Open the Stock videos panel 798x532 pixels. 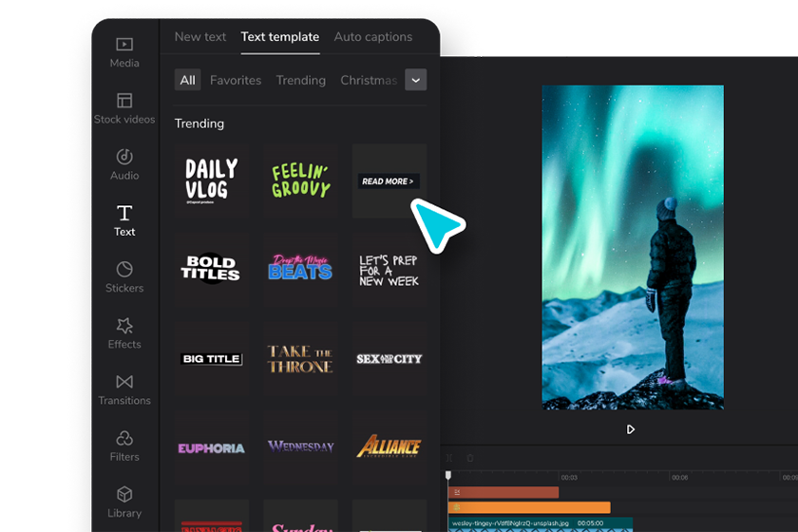124,108
